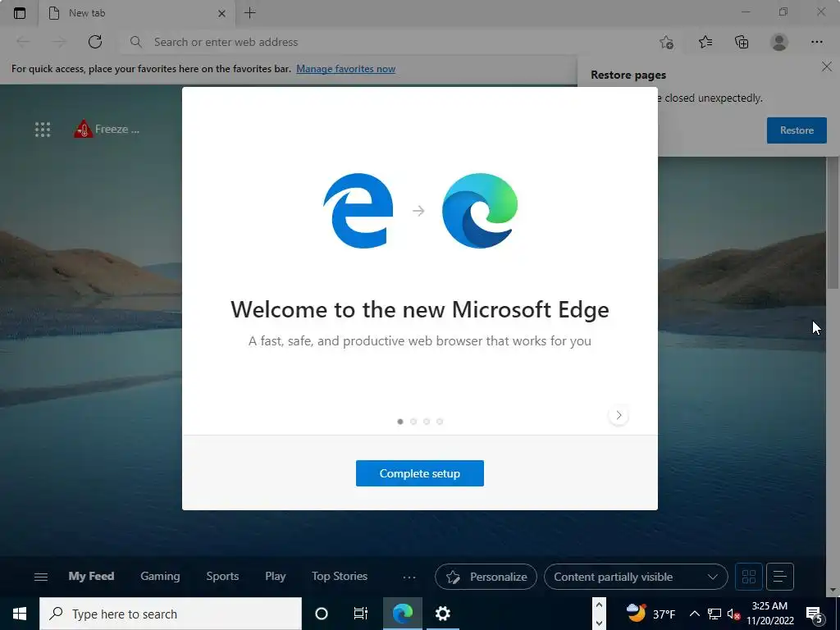Select the first welcome page dot

pos(400,422)
